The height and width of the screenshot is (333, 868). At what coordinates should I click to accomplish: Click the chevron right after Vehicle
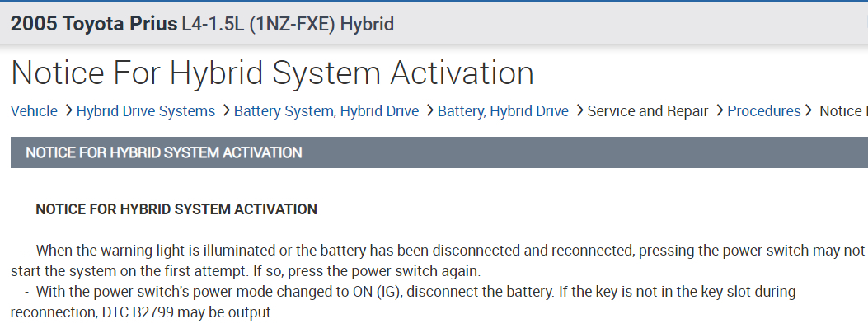68,111
